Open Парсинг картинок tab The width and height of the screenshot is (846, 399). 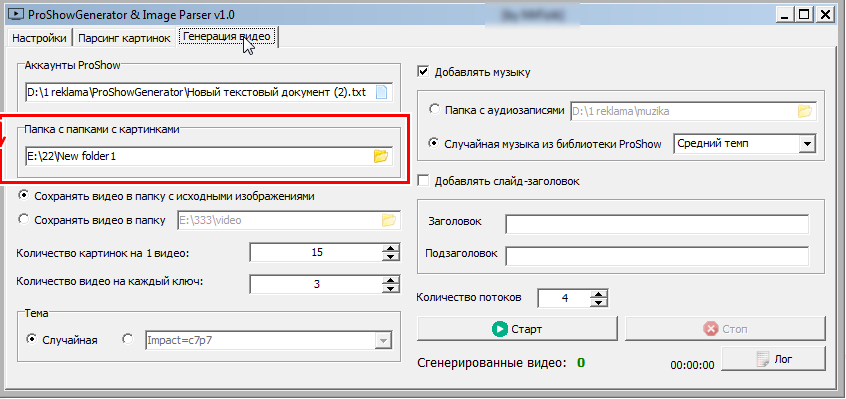[x=124, y=39]
